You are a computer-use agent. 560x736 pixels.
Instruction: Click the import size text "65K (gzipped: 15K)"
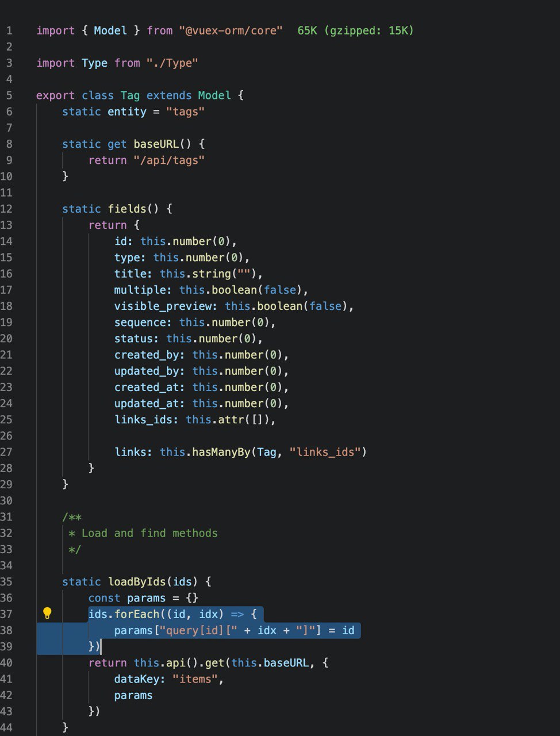click(x=355, y=30)
